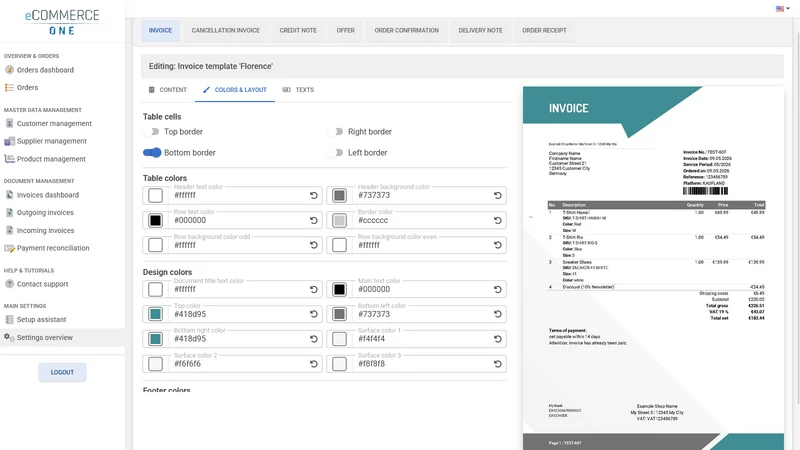Click the Customer management icon
This screenshot has height=450, width=800.
[x=9, y=123]
